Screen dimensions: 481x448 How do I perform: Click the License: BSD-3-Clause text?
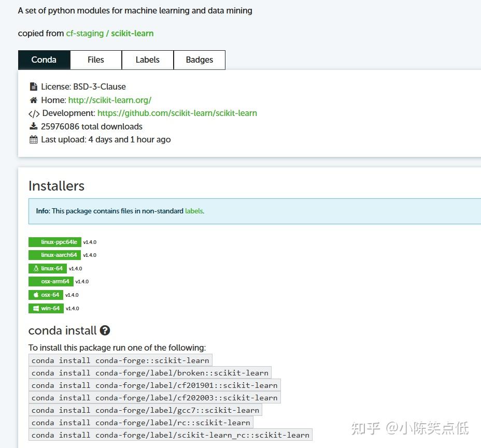83,86
